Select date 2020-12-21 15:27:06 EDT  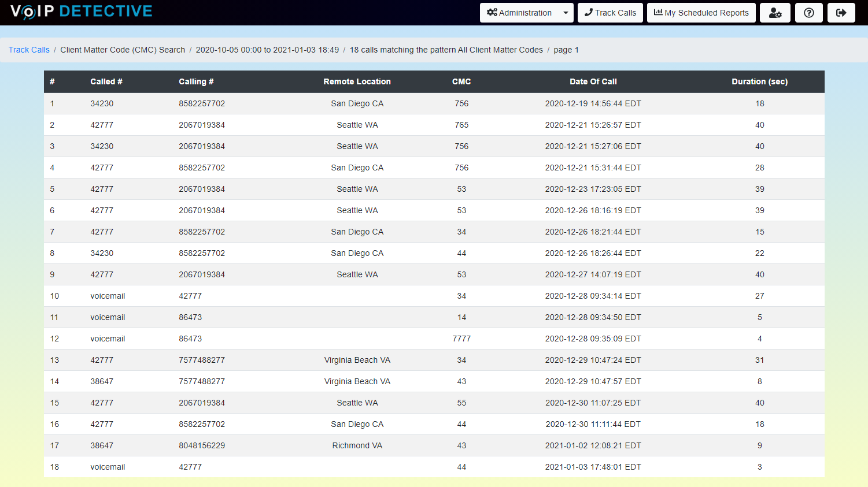[x=593, y=146]
